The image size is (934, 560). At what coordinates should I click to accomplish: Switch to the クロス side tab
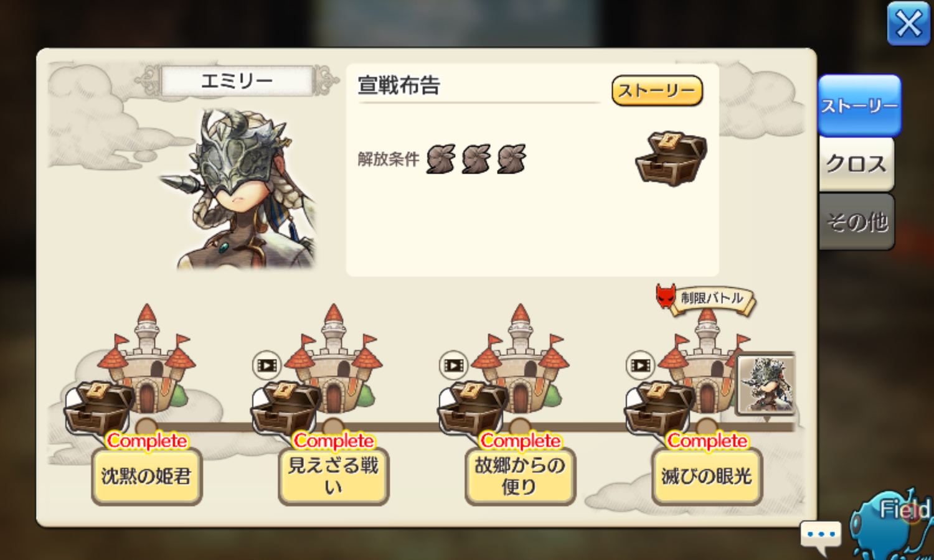click(x=856, y=164)
